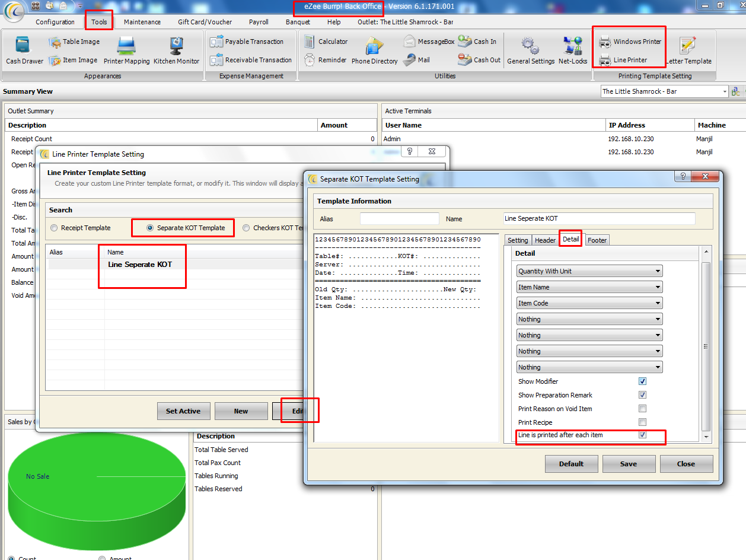Open the Banquet menu
The height and width of the screenshot is (560, 746).
coord(298,22)
